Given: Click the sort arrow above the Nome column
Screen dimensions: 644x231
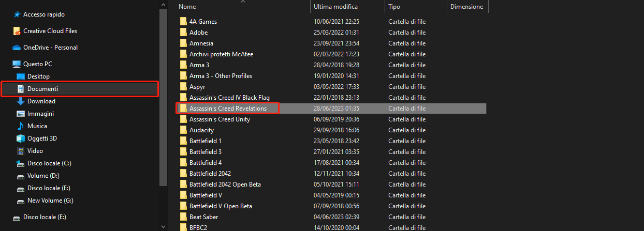Looking at the screenshot, I should click(243, 2).
